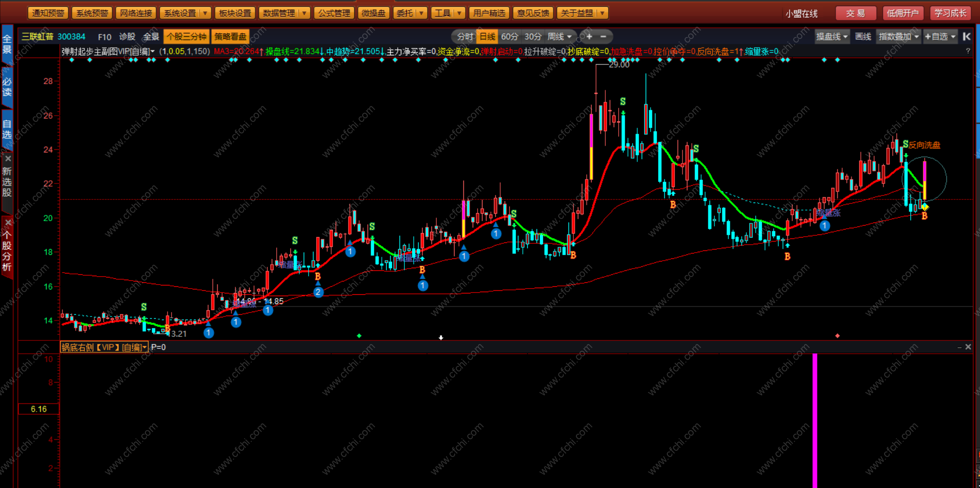Click the 低佣开户 button

coord(902,13)
